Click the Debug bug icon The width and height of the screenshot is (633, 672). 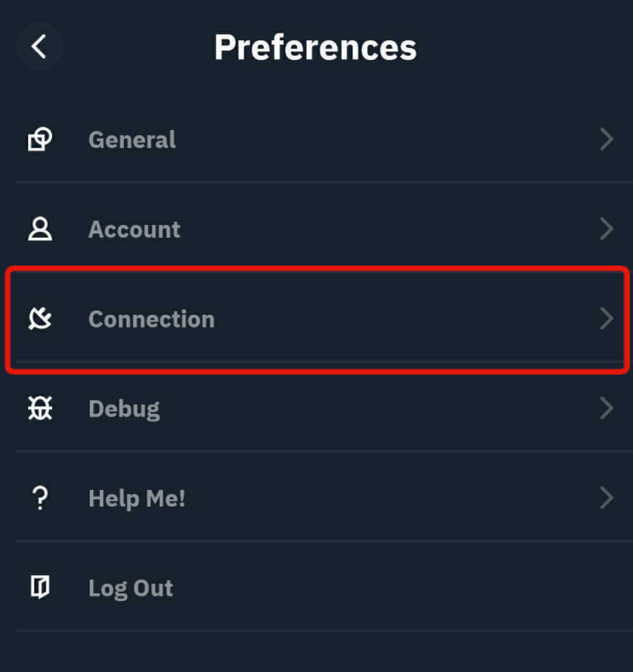[x=40, y=409]
